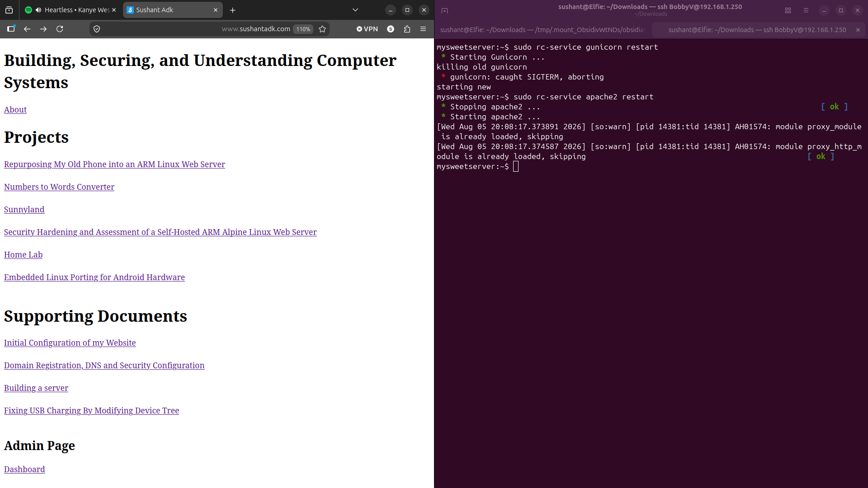This screenshot has height=488, width=868.
Task: Open the terminal hamburger menu
Action: (x=806, y=10)
